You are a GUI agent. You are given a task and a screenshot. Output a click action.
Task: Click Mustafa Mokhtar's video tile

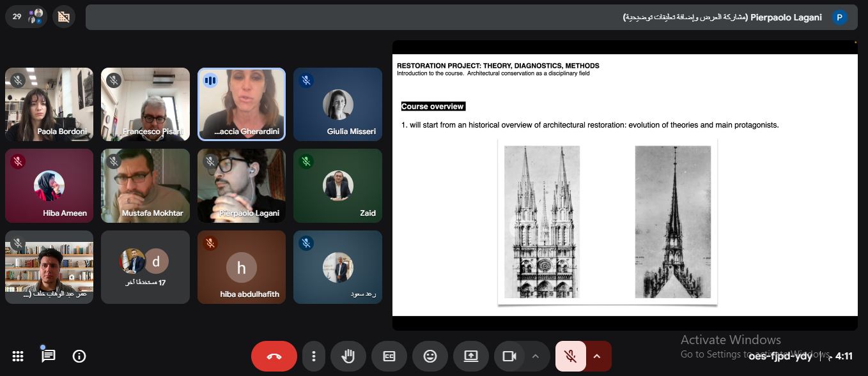coord(145,185)
